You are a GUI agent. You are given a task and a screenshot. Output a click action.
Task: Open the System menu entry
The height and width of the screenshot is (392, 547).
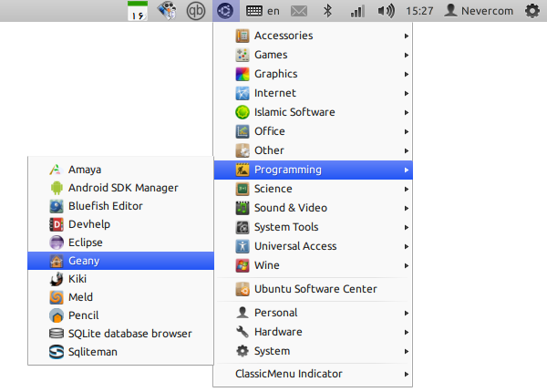pyautogui.click(x=313, y=351)
